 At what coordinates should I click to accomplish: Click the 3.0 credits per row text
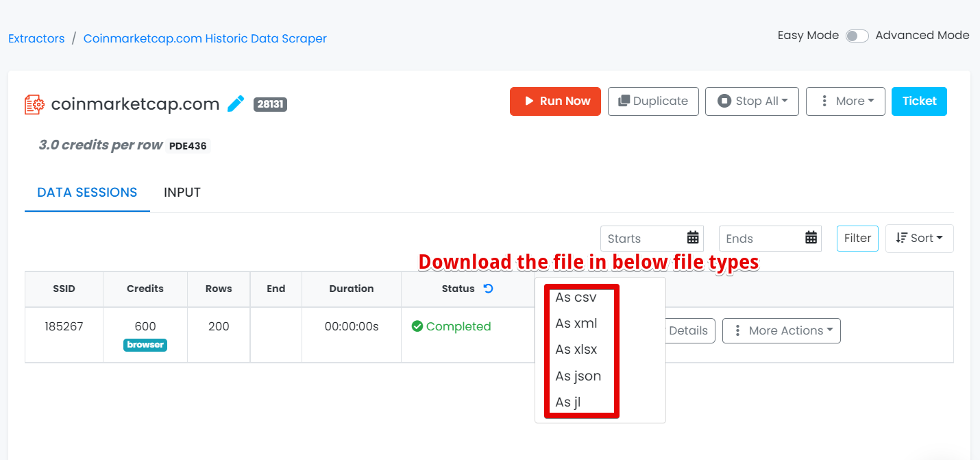(x=100, y=145)
